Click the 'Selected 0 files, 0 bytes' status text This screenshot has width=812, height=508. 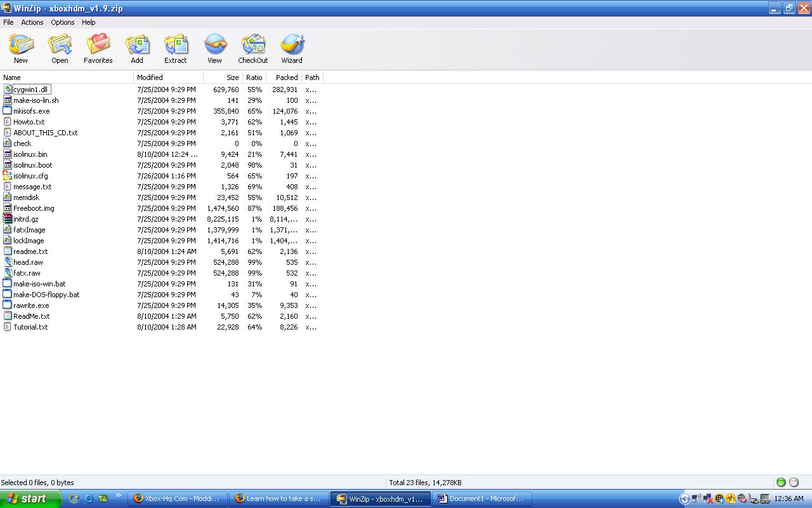[x=37, y=483]
